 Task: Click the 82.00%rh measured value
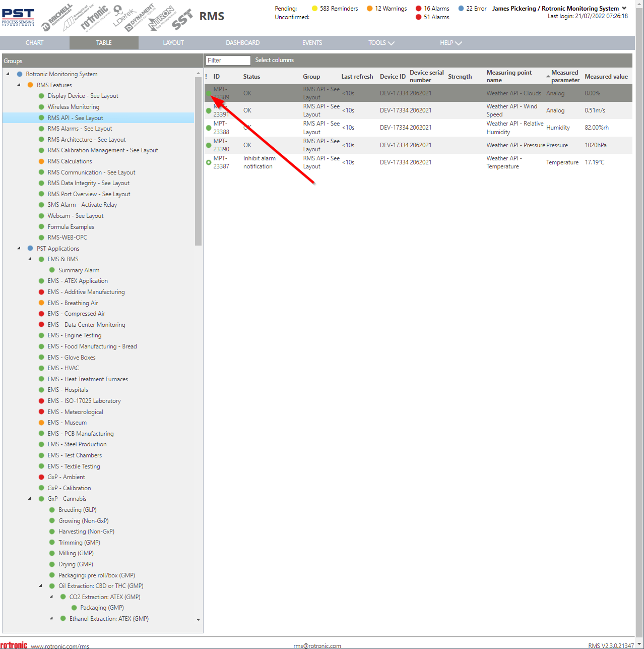597,128
